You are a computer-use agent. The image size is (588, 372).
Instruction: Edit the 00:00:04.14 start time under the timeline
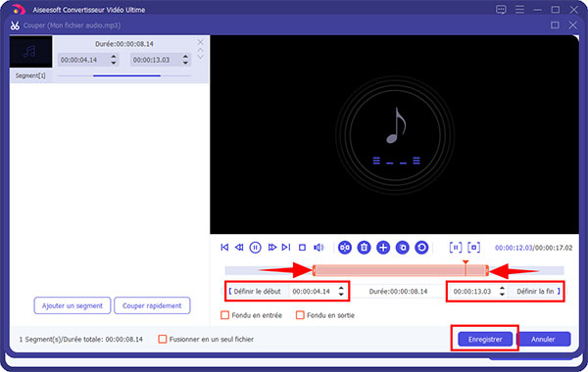(312, 291)
